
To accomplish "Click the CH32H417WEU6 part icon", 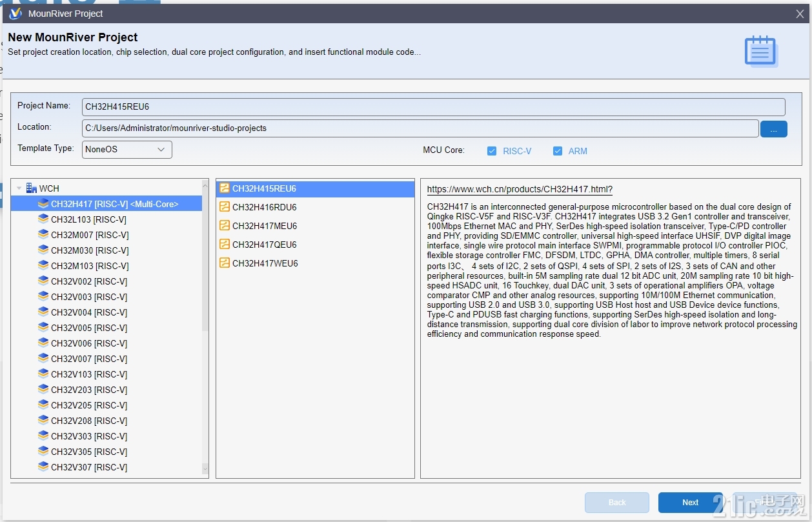I will pyautogui.click(x=225, y=263).
